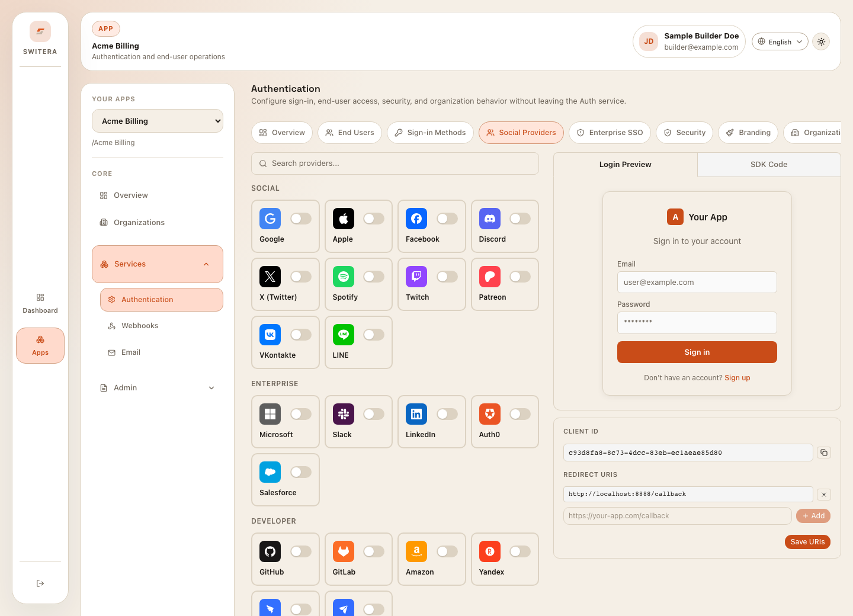Click the GitLab provider icon
The image size is (853, 616).
pos(344,551)
